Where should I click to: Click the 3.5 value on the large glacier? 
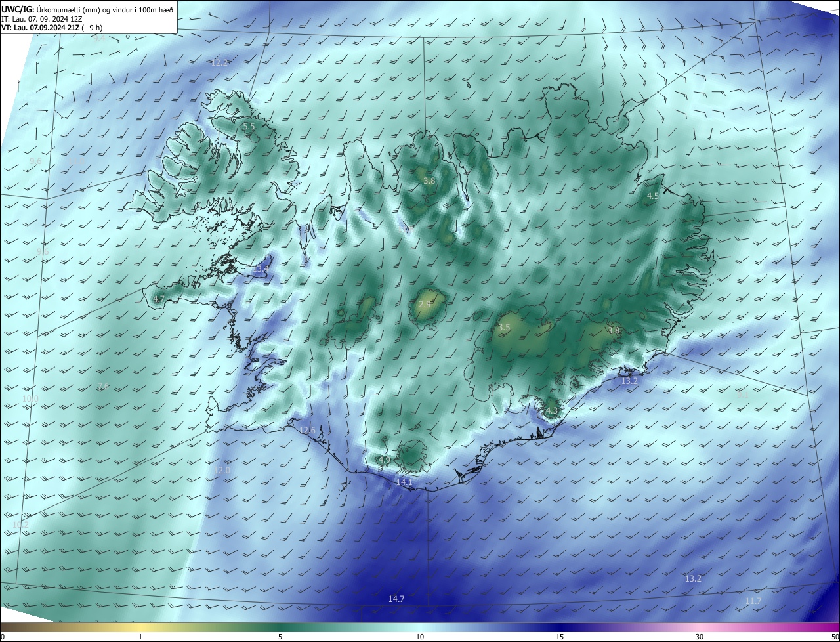click(504, 327)
